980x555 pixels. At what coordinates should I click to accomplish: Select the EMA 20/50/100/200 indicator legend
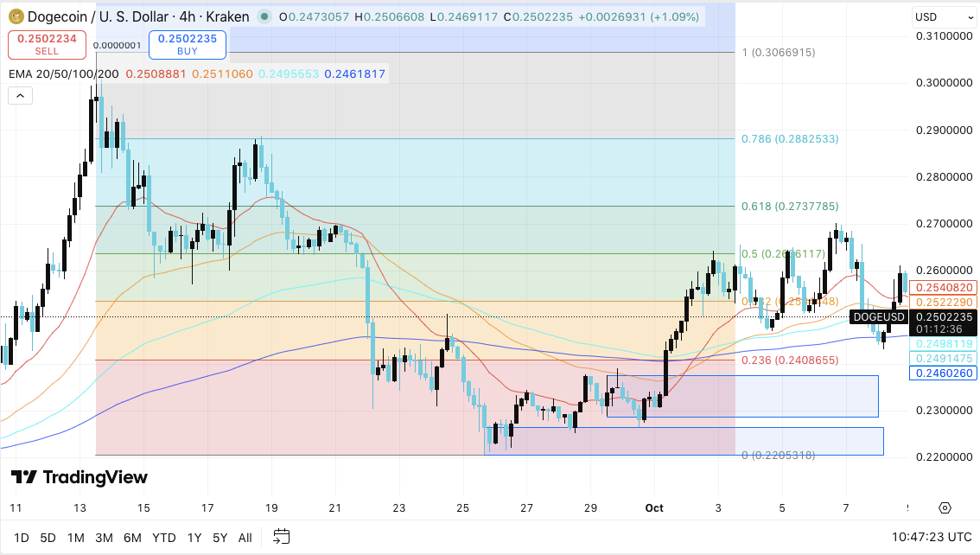pyautogui.click(x=61, y=74)
